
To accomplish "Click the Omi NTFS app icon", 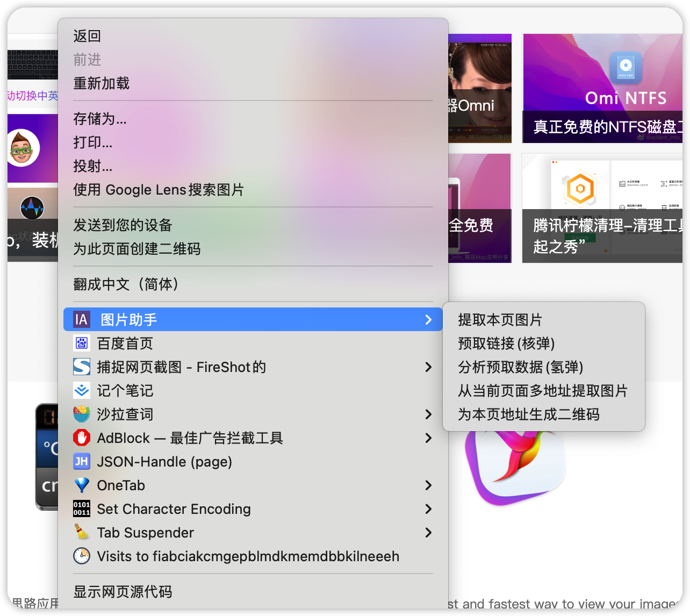I will click(x=626, y=68).
